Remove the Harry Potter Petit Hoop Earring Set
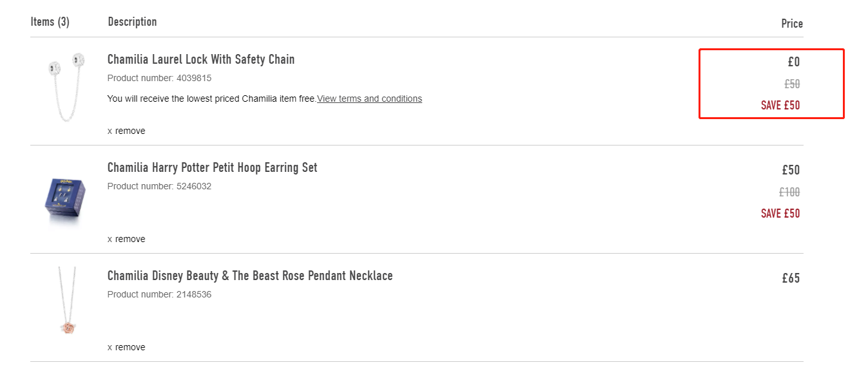Screen dimensions: 868x367 click(126, 239)
